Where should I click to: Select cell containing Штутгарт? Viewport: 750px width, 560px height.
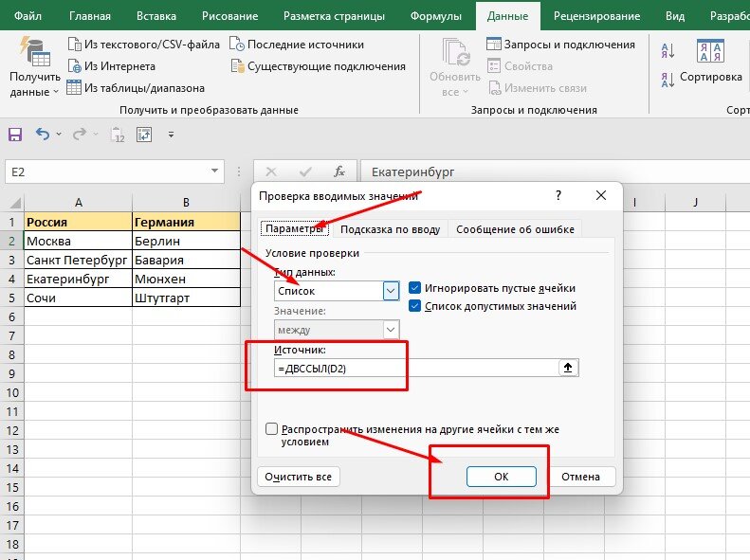(186, 298)
